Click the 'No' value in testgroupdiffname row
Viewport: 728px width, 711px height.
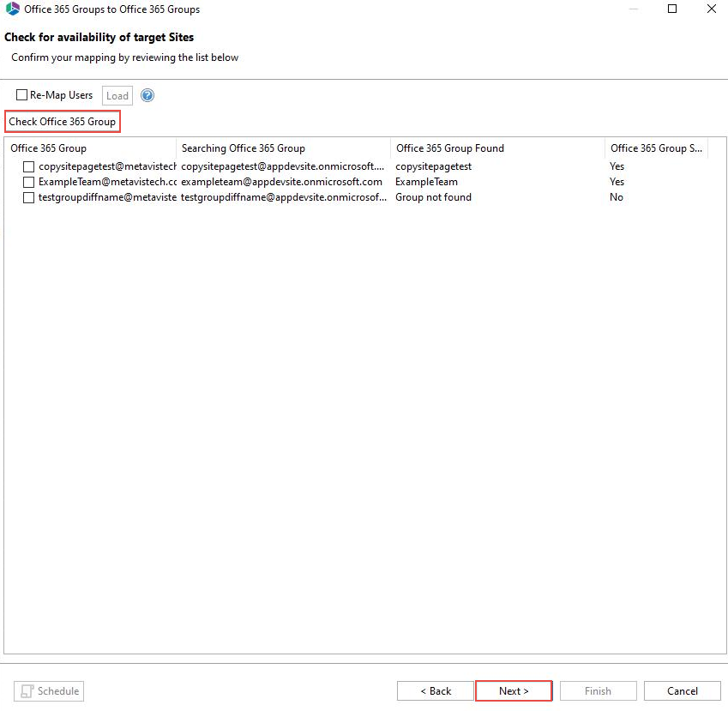click(x=617, y=197)
